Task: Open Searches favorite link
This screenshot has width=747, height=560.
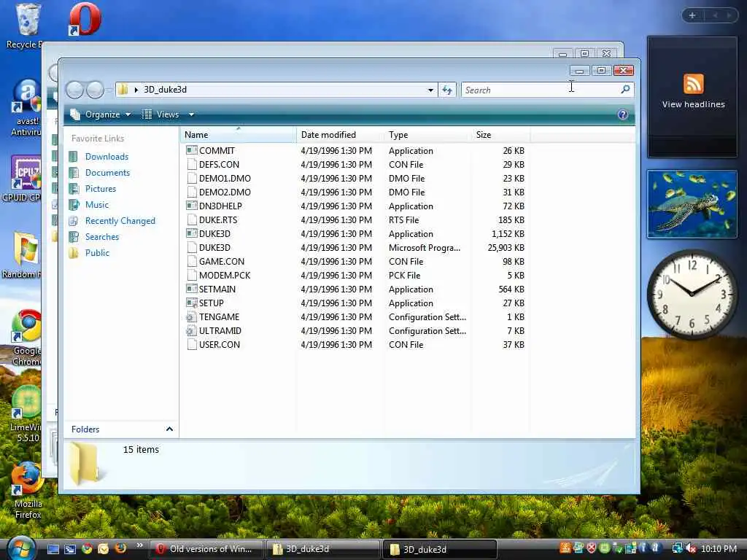Action: point(102,237)
